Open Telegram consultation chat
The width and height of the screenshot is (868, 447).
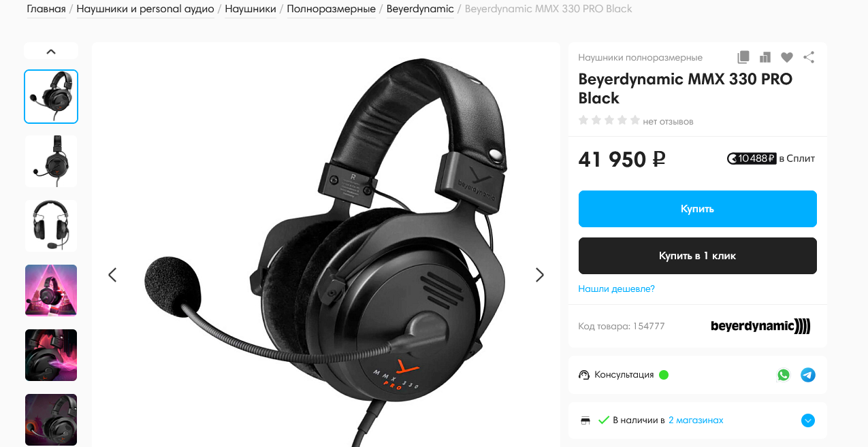(x=808, y=375)
